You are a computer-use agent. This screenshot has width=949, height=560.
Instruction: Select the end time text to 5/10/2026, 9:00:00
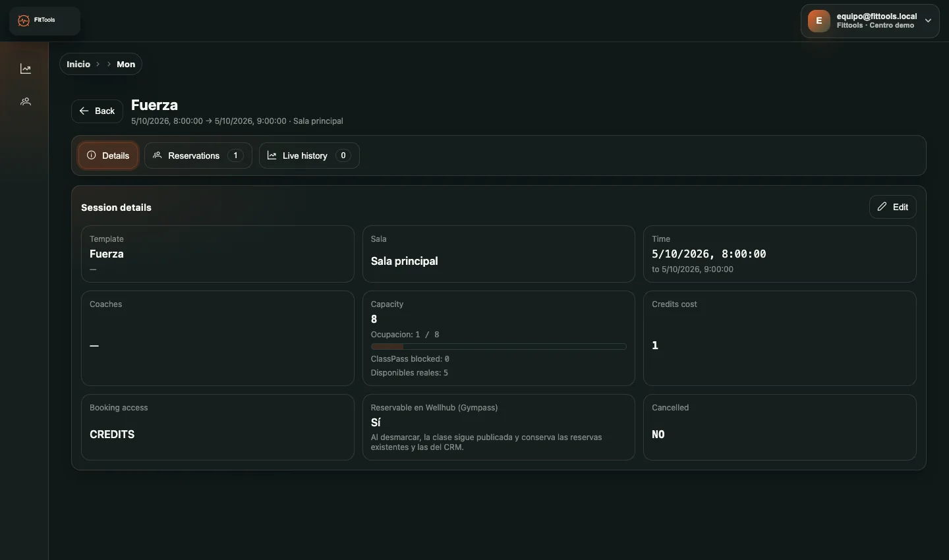pyautogui.click(x=693, y=269)
